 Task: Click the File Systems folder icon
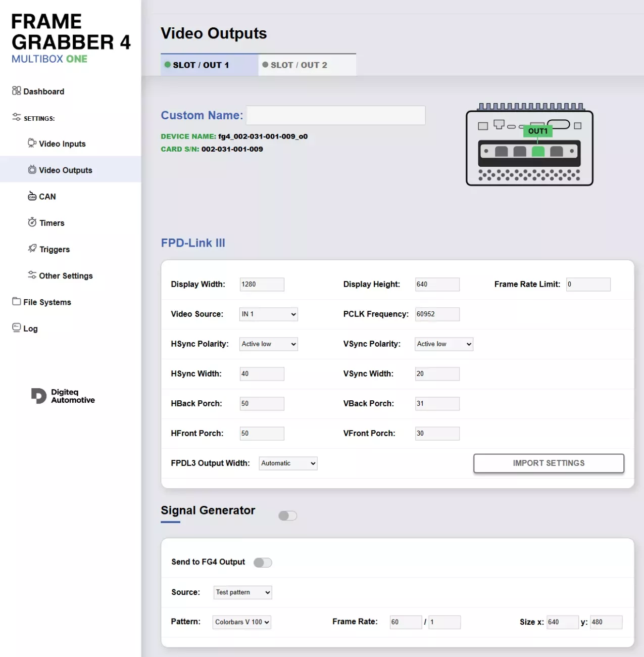pyautogui.click(x=17, y=301)
